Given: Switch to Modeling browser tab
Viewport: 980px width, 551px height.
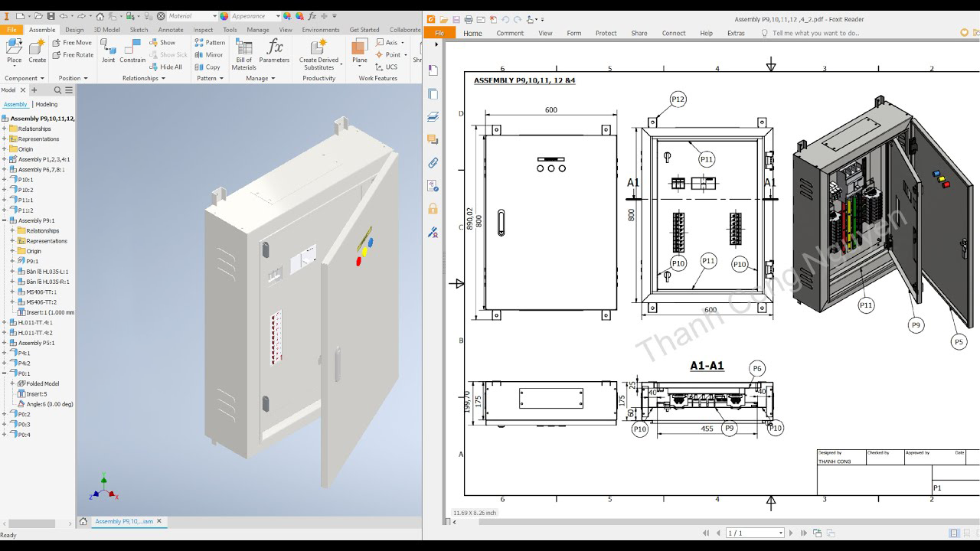Looking at the screenshot, I should click(46, 104).
